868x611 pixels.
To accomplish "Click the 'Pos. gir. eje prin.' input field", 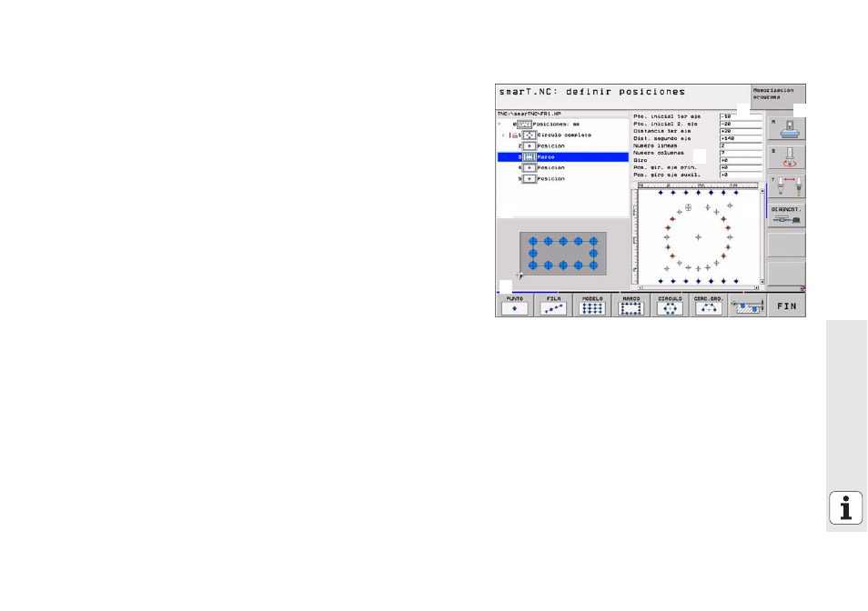I will coord(741,167).
